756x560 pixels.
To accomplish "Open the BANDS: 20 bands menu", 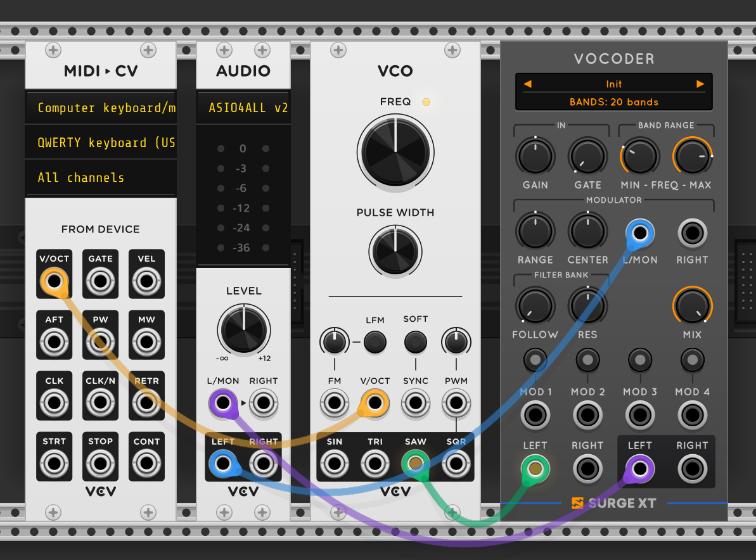I will [x=613, y=102].
